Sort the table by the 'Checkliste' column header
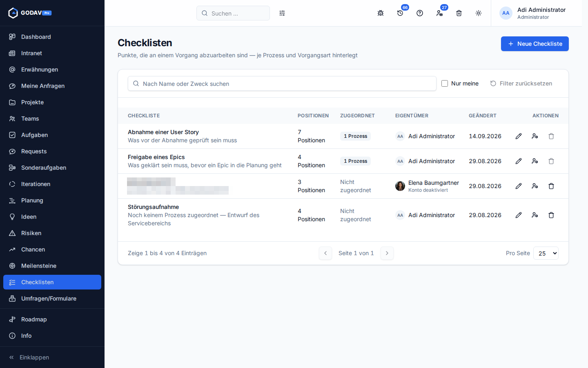Viewport: 588px width, 368px height. click(144, 116)
